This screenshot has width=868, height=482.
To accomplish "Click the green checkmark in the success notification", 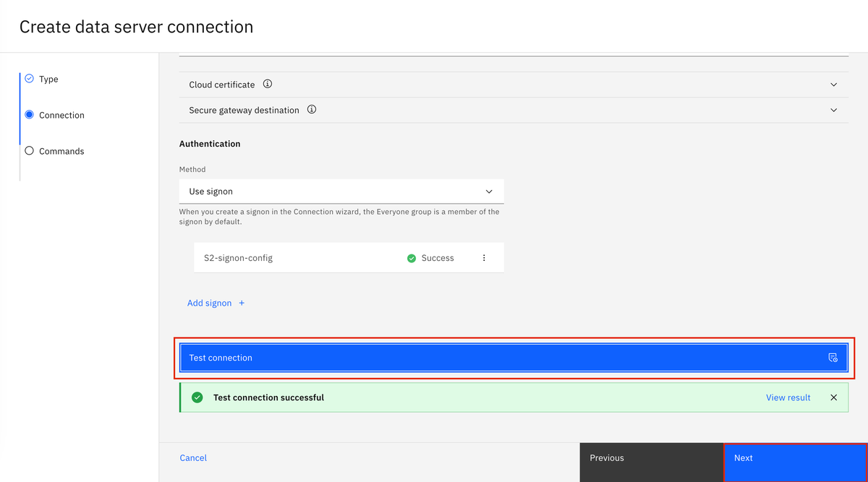I will [197, 397].
